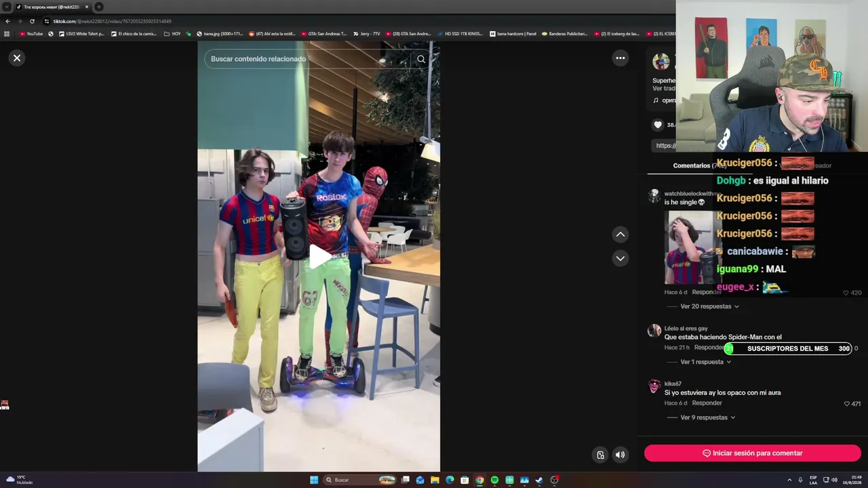The width and height of the screenshot is (868, 488).
Task: Open File Explorer from the taskbar
Action: click(435, 480)
